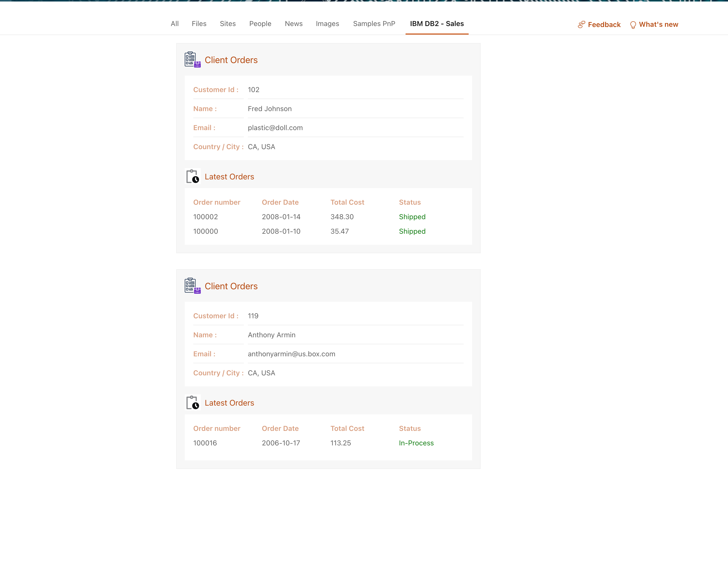Open the News tab
This screenshot has width=728, height=579.
(x=293, y=24)
